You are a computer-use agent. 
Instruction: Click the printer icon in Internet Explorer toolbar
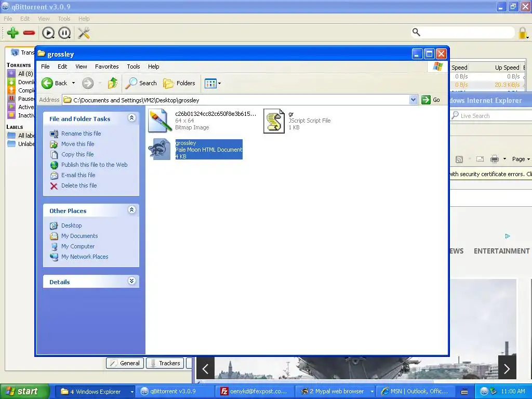495,159
